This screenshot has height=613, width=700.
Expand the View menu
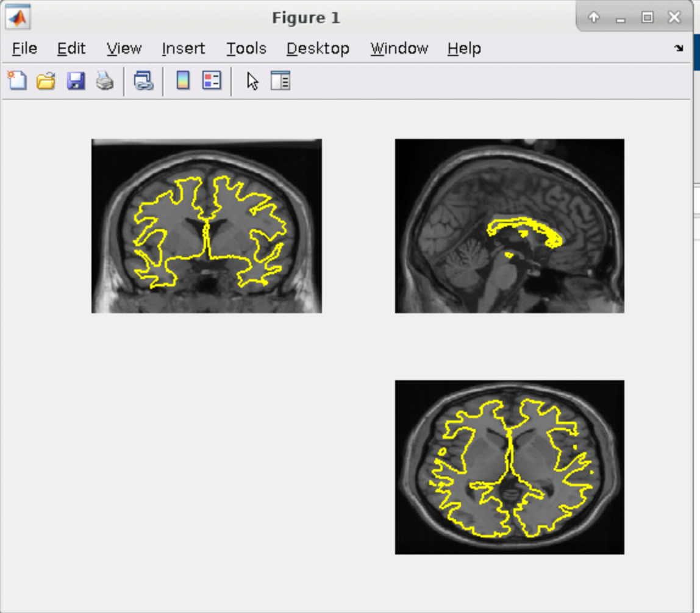(124, 49)
